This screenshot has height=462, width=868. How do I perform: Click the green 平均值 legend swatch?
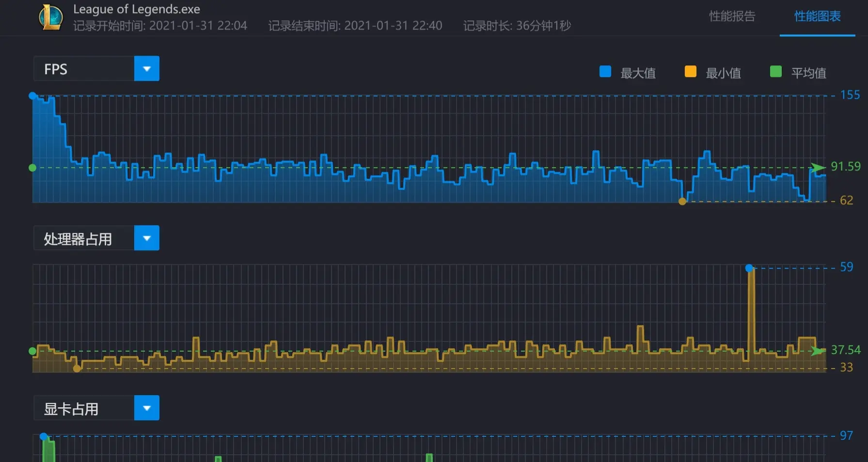pyautogui.click(x=776, y=72)
